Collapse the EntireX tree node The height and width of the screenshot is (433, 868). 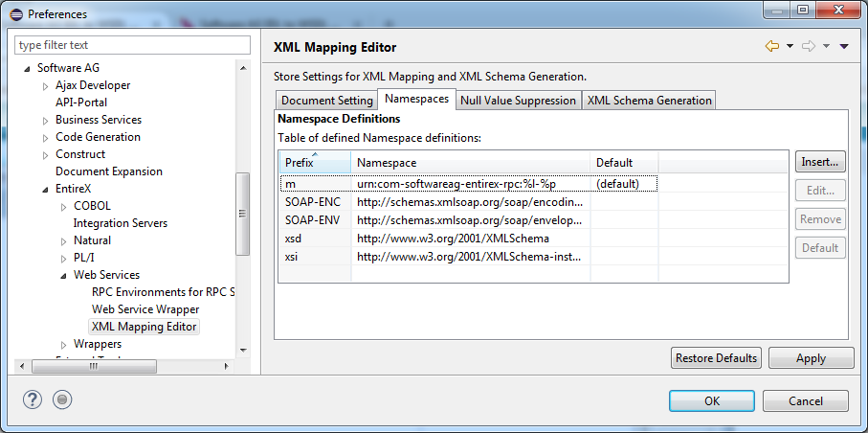coord(45,190)
